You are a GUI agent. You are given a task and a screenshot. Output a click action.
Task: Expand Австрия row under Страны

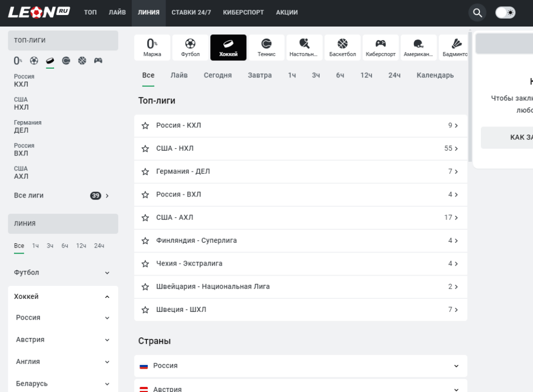tap(301, 387)
